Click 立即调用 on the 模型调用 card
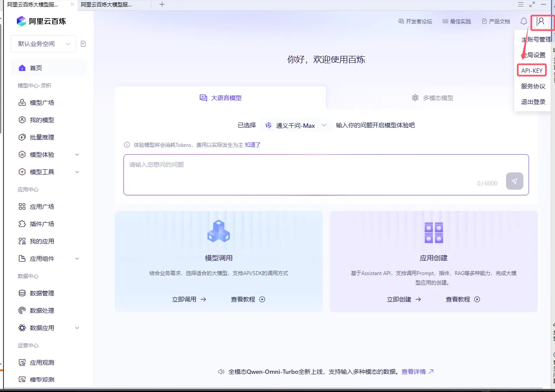Image resolution: width=555 pixels, height=392 pixels. [x=189, y=299]
